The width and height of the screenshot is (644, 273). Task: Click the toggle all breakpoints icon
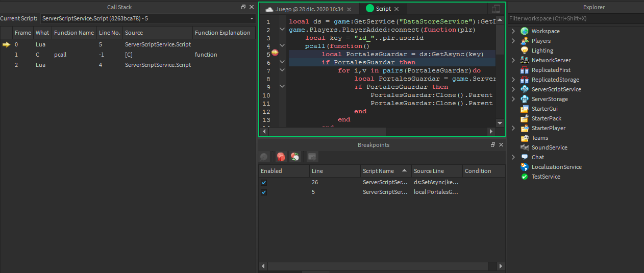(x=294, y=157)
